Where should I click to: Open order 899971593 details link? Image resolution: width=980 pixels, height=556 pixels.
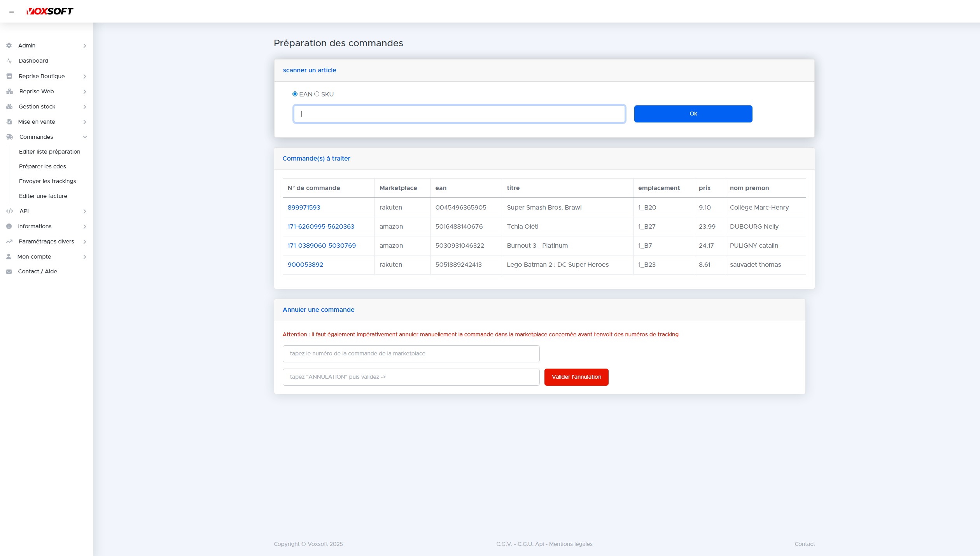(x=304, y=208)
